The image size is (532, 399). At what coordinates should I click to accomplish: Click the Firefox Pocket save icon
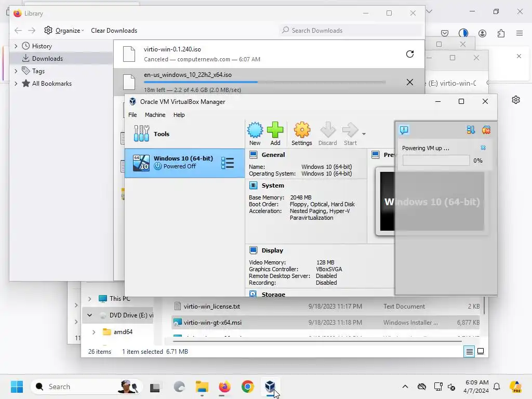tap(445, 33)
